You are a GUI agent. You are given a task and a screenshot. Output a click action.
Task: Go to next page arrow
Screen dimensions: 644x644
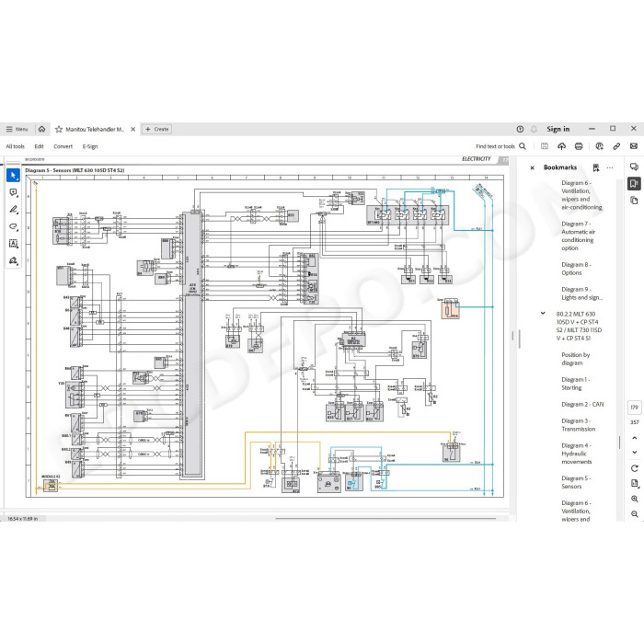(x=634, y=452)
